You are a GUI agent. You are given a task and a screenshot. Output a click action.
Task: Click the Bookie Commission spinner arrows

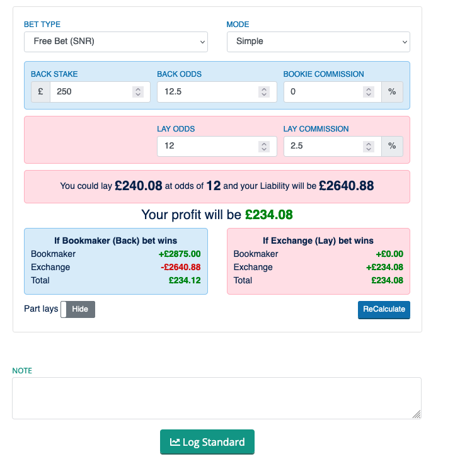(x=369, y=92)
